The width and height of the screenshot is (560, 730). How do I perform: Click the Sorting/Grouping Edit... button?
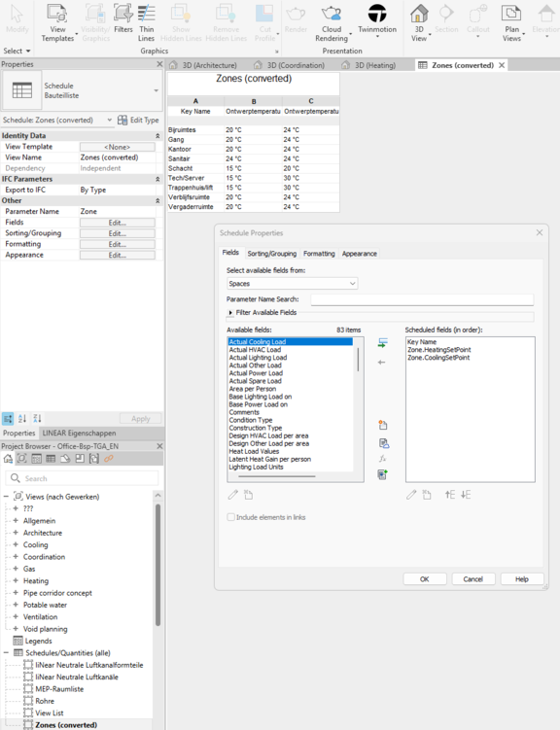pos(118,233)
